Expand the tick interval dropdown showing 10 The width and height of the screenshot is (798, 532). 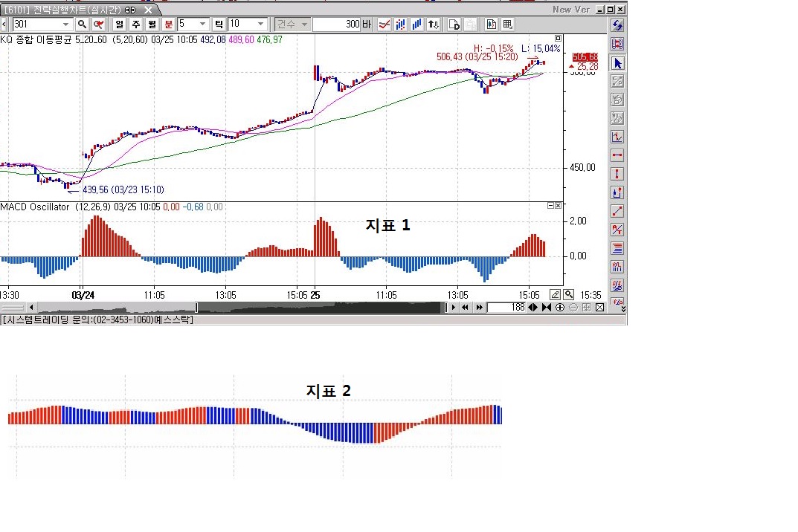pos(260,24)
